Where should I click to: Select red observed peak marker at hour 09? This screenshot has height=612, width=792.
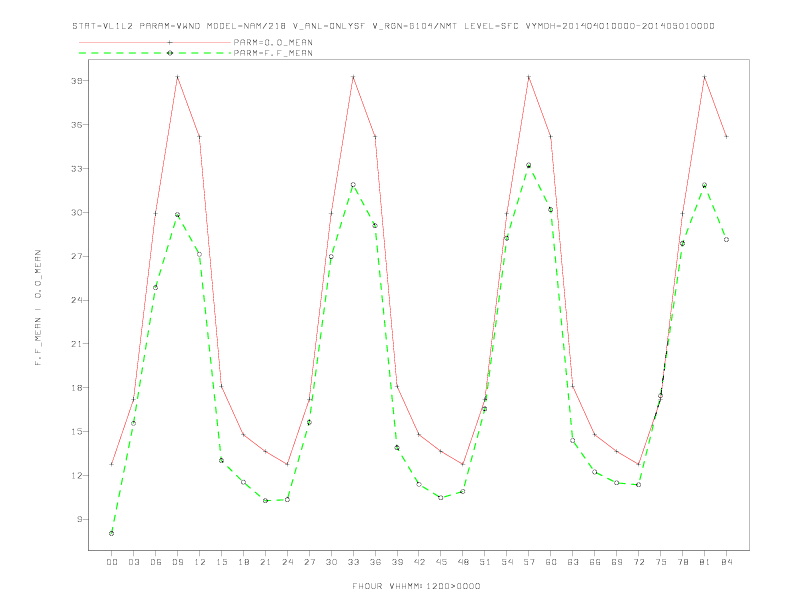click(177, 77)
